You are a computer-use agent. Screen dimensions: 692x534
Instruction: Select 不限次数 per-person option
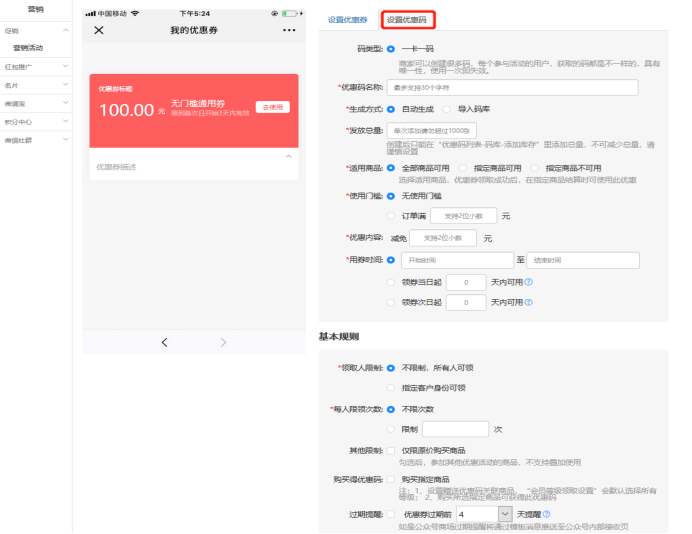[x=391, y=410]
